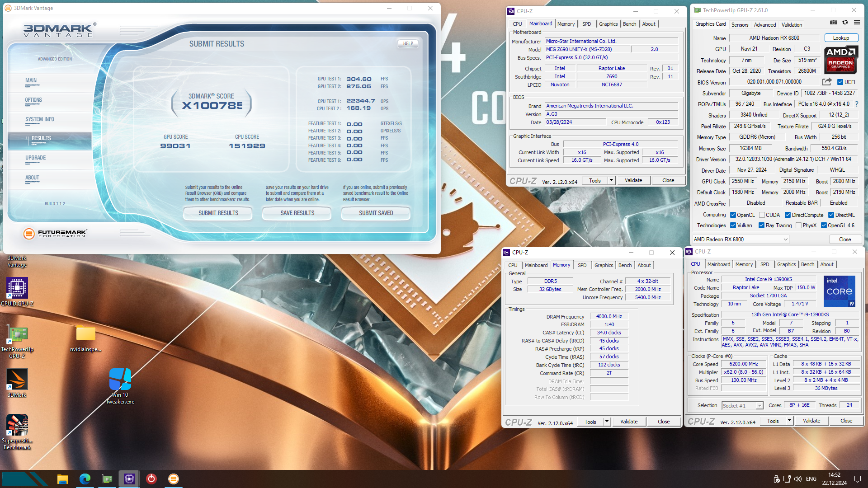The image size is (868, 488).
Task: Expand the AMD Radeon RX 6800 GPU selector
Action: 741,239
